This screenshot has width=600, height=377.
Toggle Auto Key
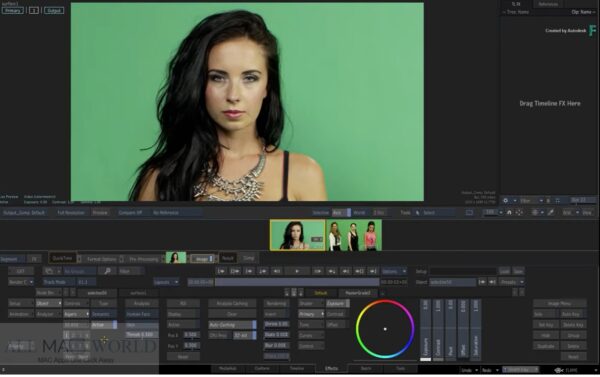click(573, 314)
